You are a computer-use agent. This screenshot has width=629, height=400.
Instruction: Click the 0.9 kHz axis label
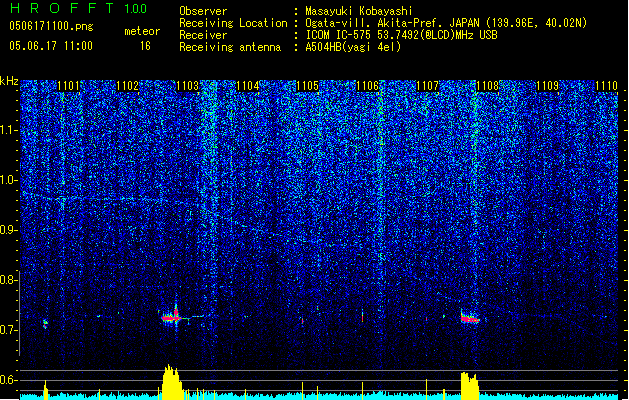click(9, 230)
